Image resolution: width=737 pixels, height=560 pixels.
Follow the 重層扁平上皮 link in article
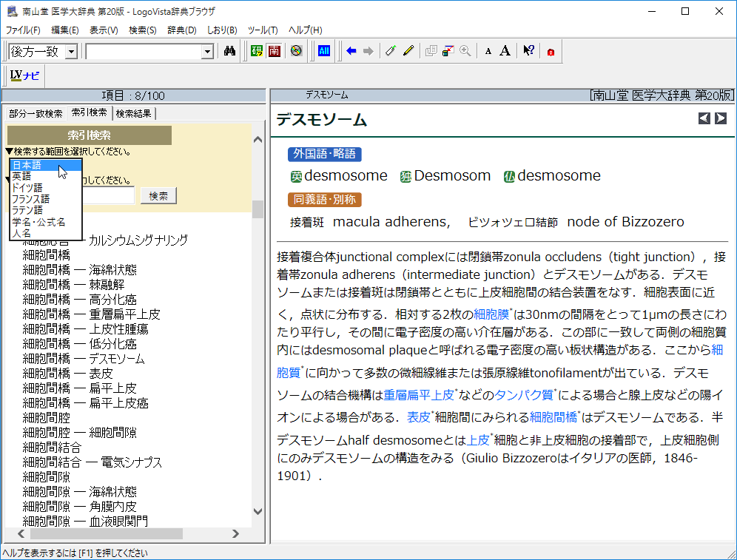click(419, 395)
